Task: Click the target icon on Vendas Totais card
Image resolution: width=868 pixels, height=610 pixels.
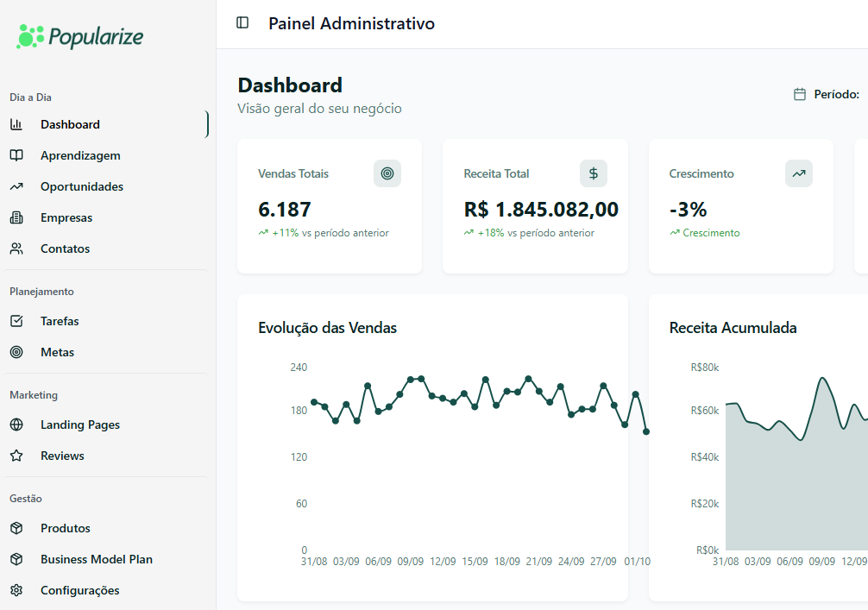Action: pos(387,173)
